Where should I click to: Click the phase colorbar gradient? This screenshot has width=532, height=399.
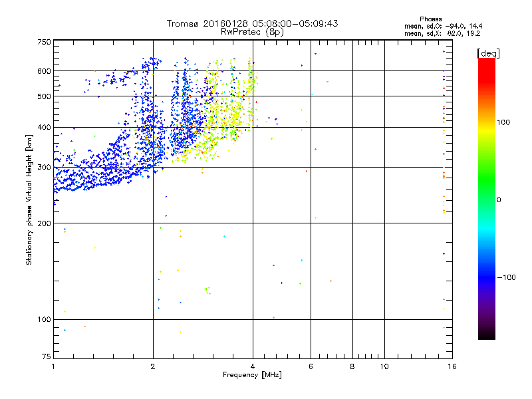(487, 199)
